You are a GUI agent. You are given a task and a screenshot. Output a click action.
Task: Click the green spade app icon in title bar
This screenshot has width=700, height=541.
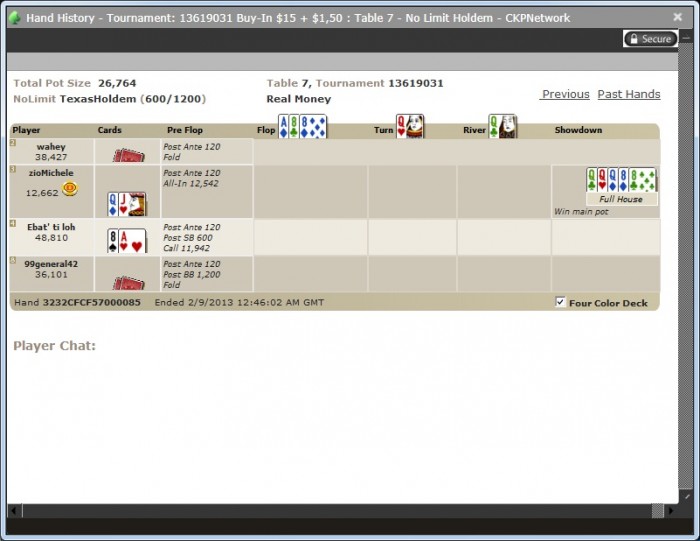click(15, 18)
